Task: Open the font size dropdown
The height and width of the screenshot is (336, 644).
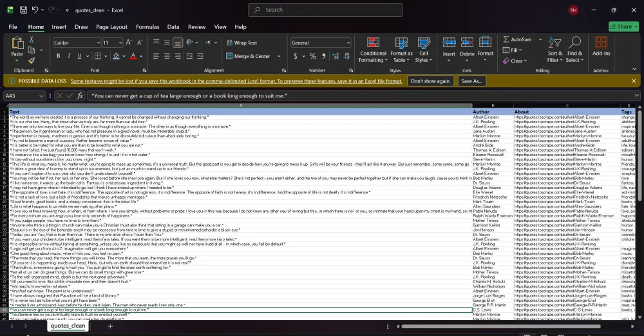Action: pyautogui.click(x=120, y=43)
